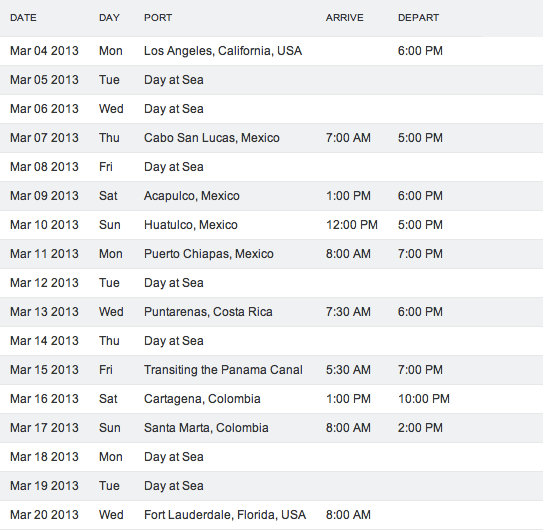Screen dimensions: 543x530
Task: Click the ARRIVE column header
Action: [x=345, y=18]
